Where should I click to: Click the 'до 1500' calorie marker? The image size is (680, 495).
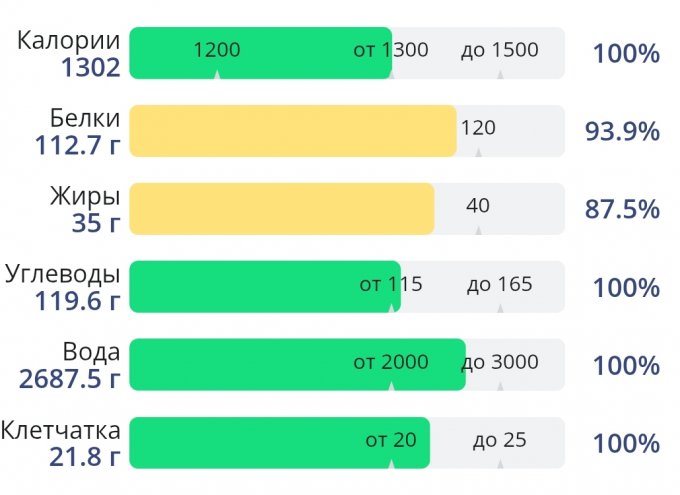coord(499,50)
